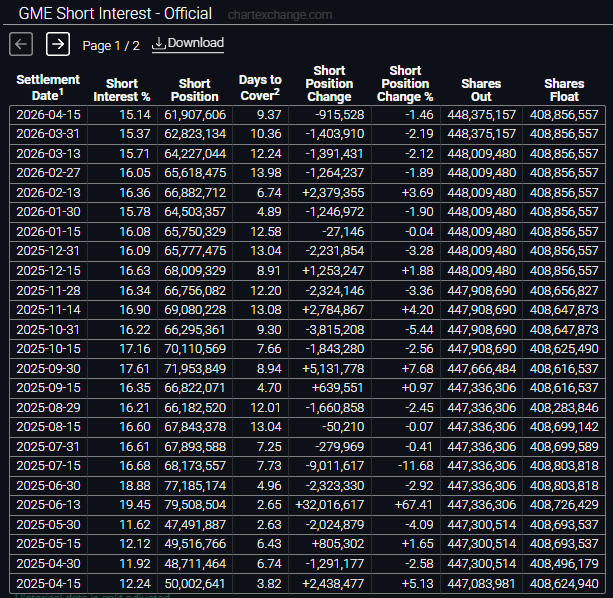The height and width of the screenshot is (598, 613).
Task: Click position change value -9,011,617
Action: [335, 466]
